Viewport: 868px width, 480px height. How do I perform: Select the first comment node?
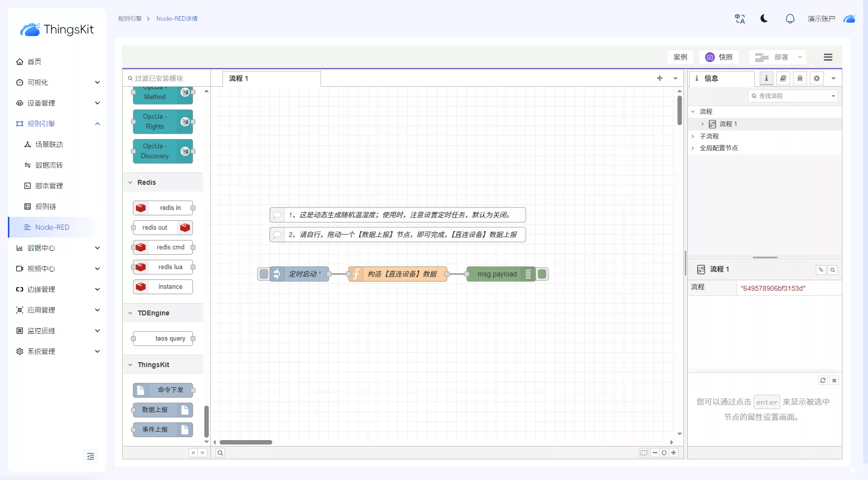pos(398,215)
